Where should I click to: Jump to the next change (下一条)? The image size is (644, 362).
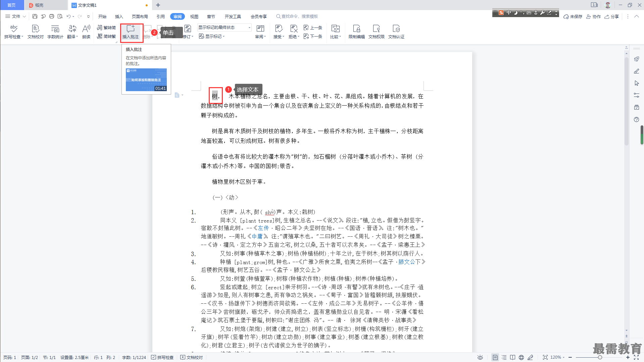point(313,36)
